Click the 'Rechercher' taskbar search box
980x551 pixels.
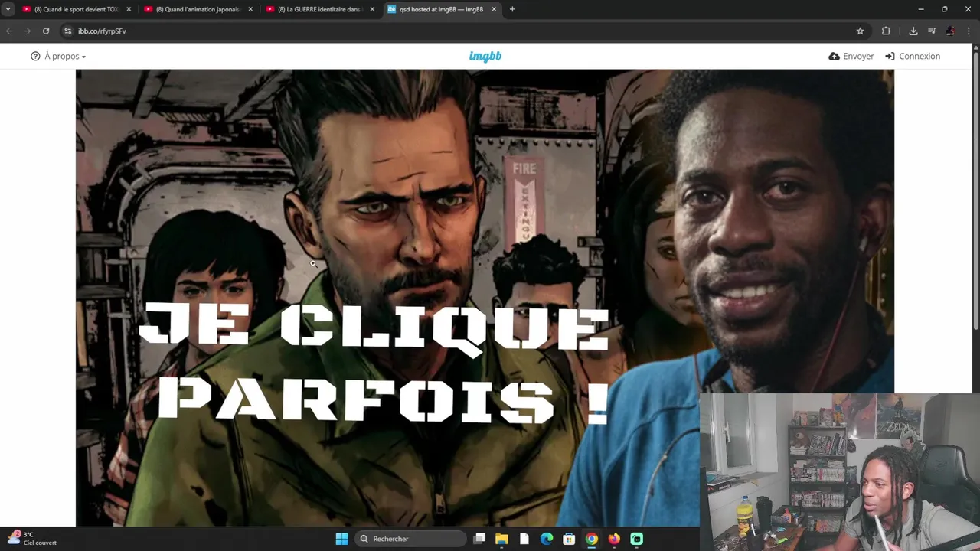pos(410,539)
